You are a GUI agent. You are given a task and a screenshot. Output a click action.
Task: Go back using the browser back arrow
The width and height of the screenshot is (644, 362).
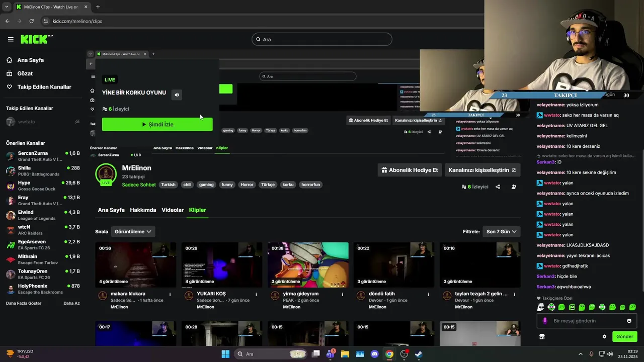click(7, 21)
